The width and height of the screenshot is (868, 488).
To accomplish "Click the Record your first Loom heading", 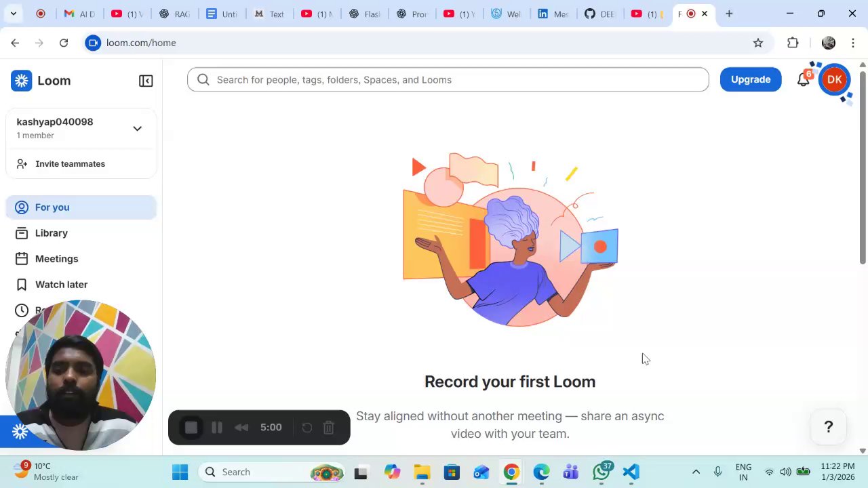I will pos(510,382).
